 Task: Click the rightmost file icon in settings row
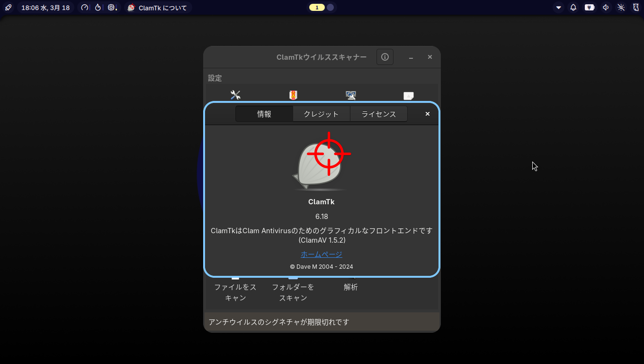click(x=408, y=96)
